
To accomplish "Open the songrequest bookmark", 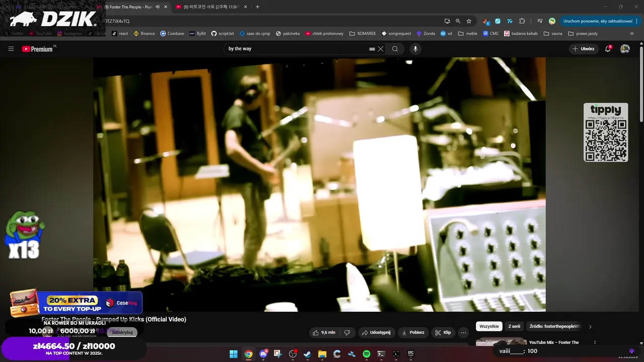I will pos(396,34).
